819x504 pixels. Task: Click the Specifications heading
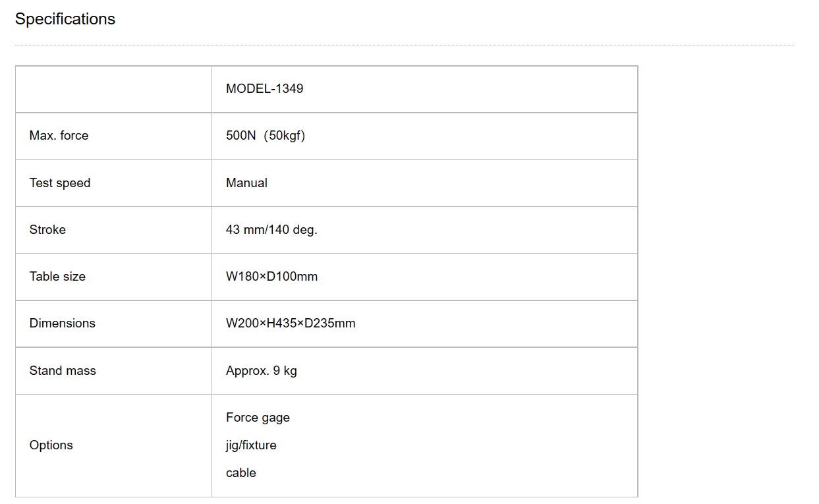point(65,19)
